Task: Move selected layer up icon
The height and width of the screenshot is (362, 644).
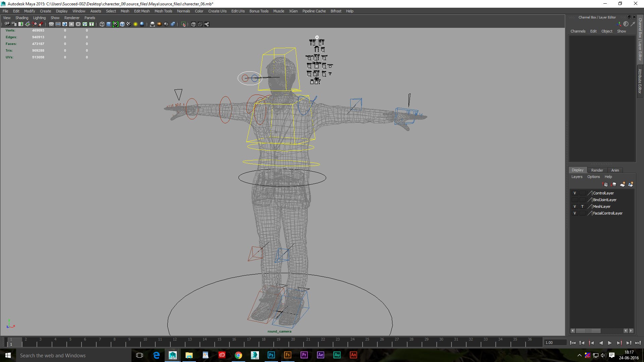Action: (605, 184)
